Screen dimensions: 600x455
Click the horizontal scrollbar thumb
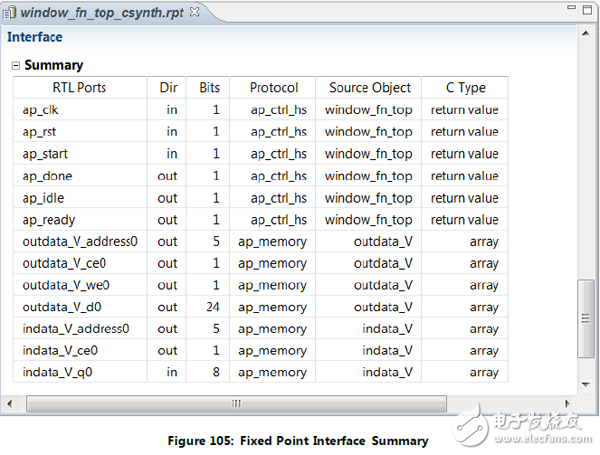[x=237, y=404]
